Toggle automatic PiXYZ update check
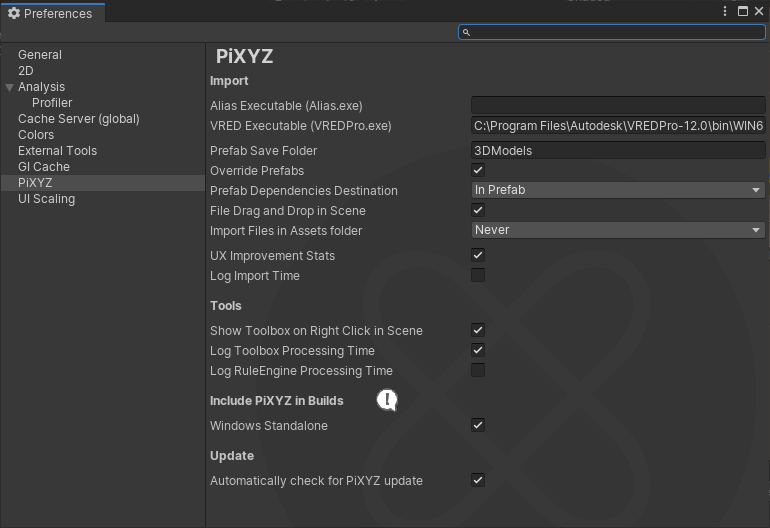The width and height of the screenshot is (770, 528). 478,480
